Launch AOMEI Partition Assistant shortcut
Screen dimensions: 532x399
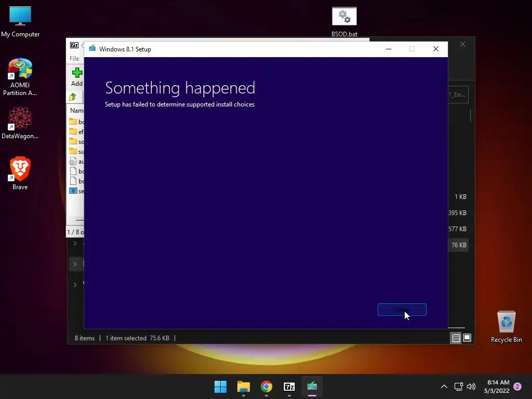point(20,77)
